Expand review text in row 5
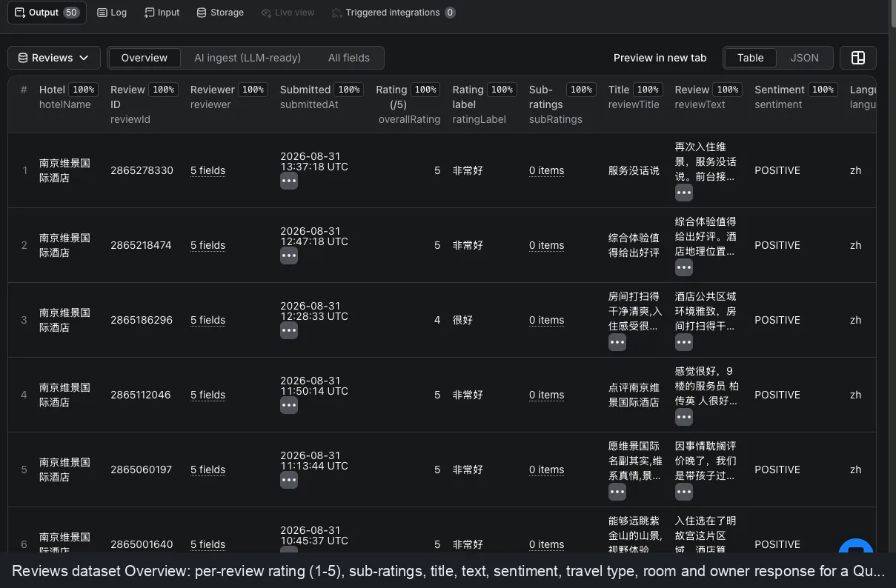Image resolution: width=896 pixels, height=588 pixels. click(684, 492)
